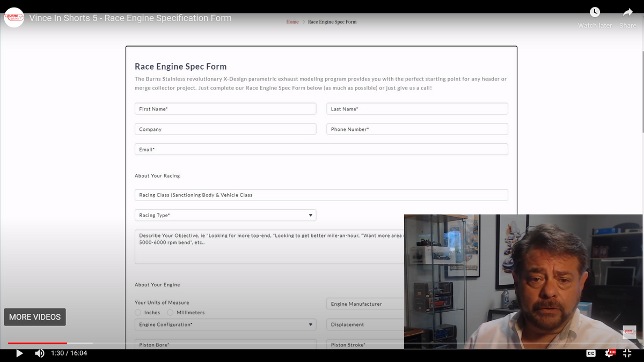Select the Race Engine Spec Form breadcrumb
Image resolution: width=644 pixels, height=362 pixels.
(332, 22)
